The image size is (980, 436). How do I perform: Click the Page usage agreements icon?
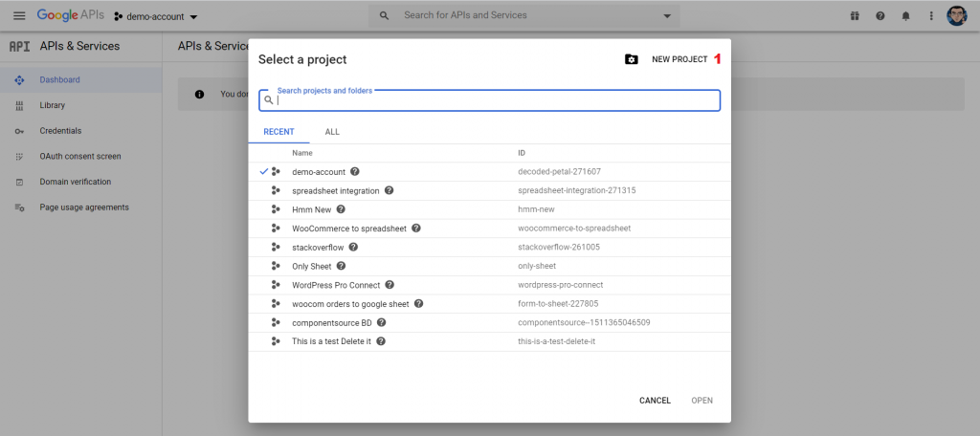[19, 207]
